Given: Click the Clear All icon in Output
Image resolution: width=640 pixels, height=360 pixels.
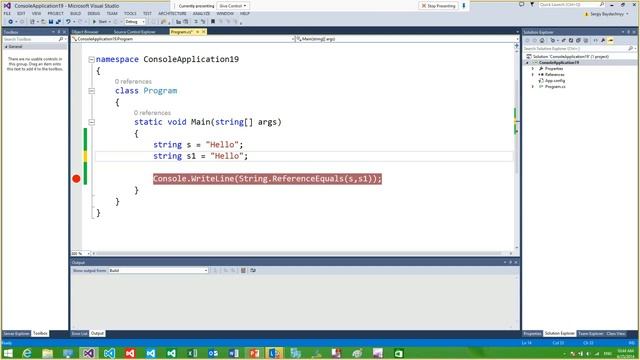Looking at the screenshot, I should (243, 270).
